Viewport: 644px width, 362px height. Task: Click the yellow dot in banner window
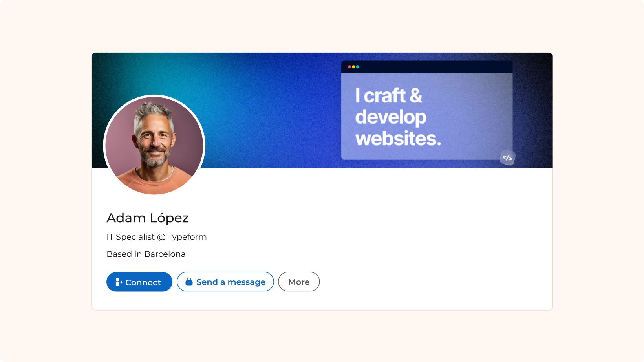(353, 67)
